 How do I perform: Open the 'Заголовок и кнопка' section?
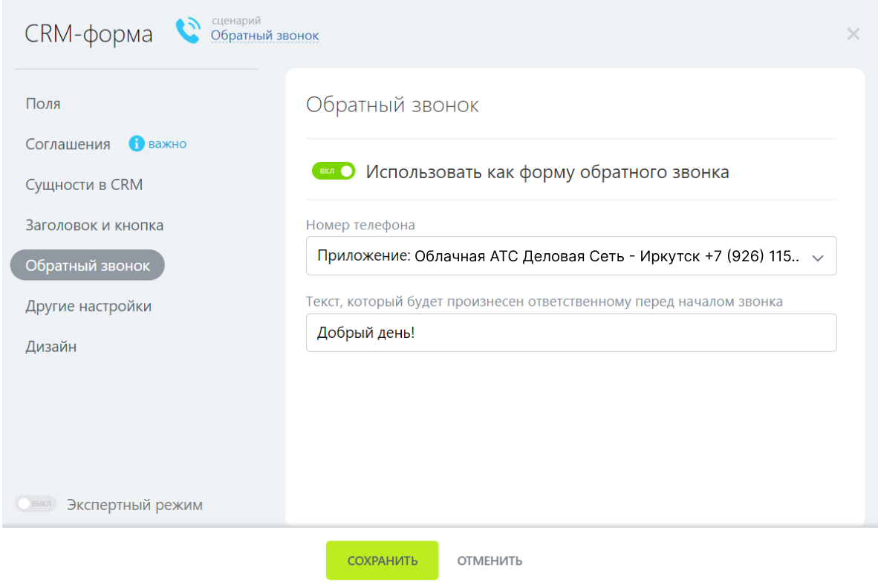pyautogui.click(x=94, y=225)
